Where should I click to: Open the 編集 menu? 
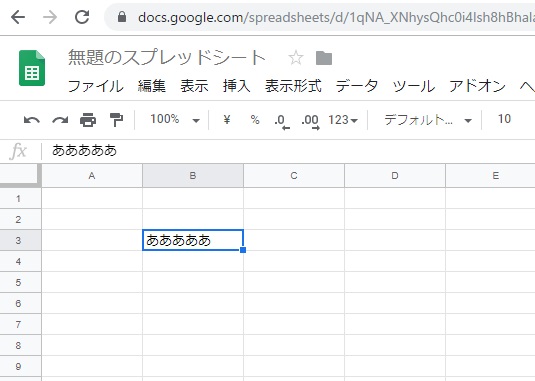tap(152, 86)
